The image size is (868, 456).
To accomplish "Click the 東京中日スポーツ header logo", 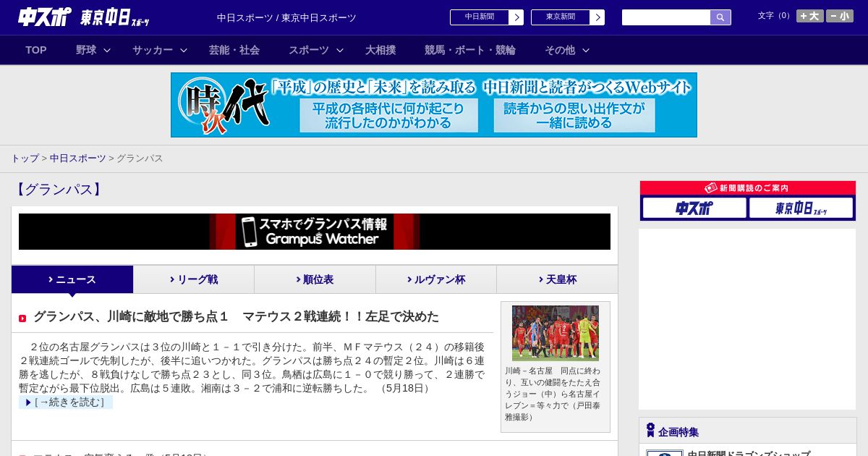I will (115, 18).
